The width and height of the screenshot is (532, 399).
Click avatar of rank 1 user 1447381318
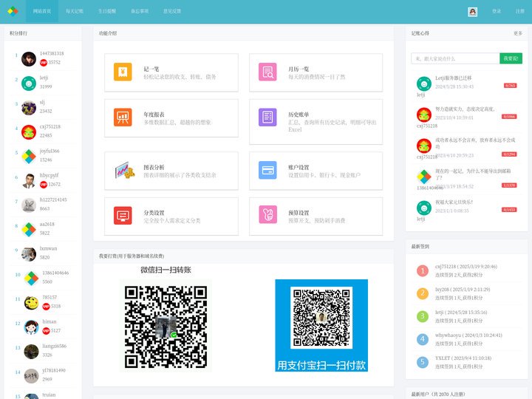[29, 59]
